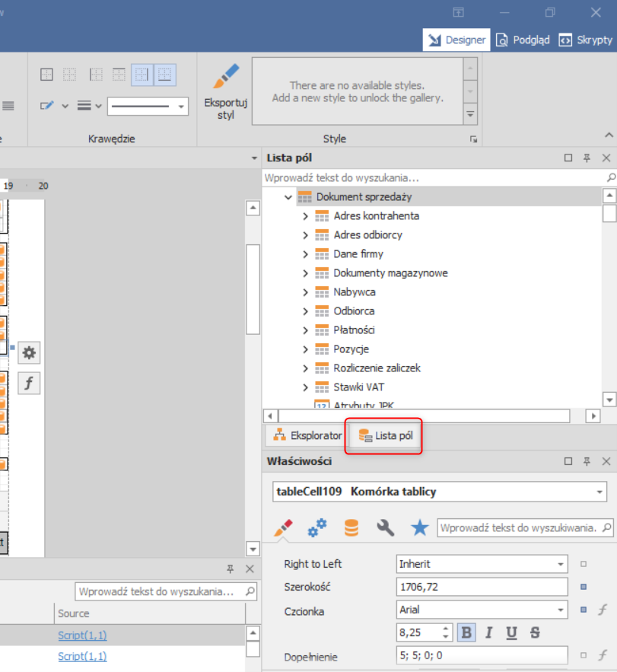Open the border line style selector
Viewport: 617px width, 672px height.
[148, 107]
